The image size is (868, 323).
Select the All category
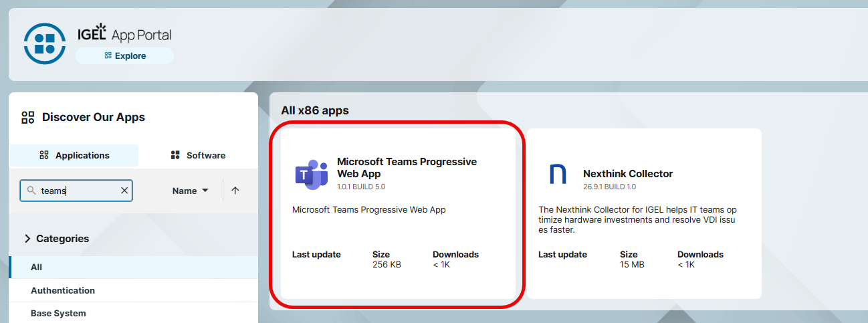[134, 267]
